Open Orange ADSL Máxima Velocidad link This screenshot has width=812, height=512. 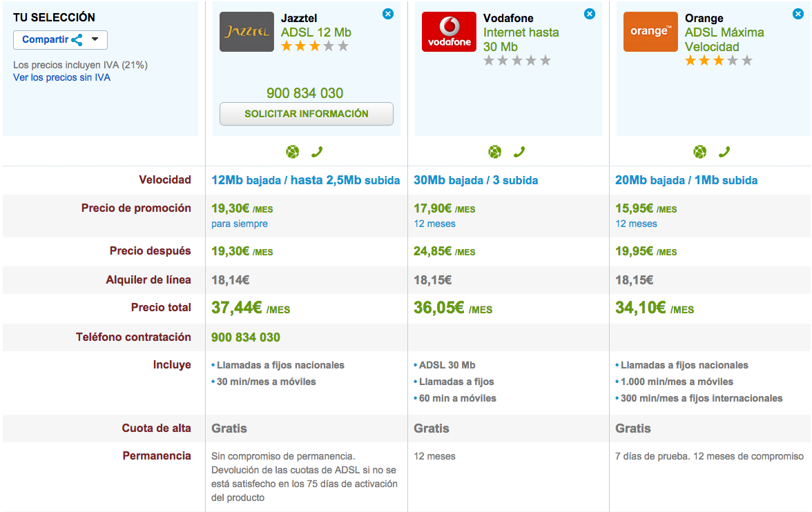[x=724, y=39]
